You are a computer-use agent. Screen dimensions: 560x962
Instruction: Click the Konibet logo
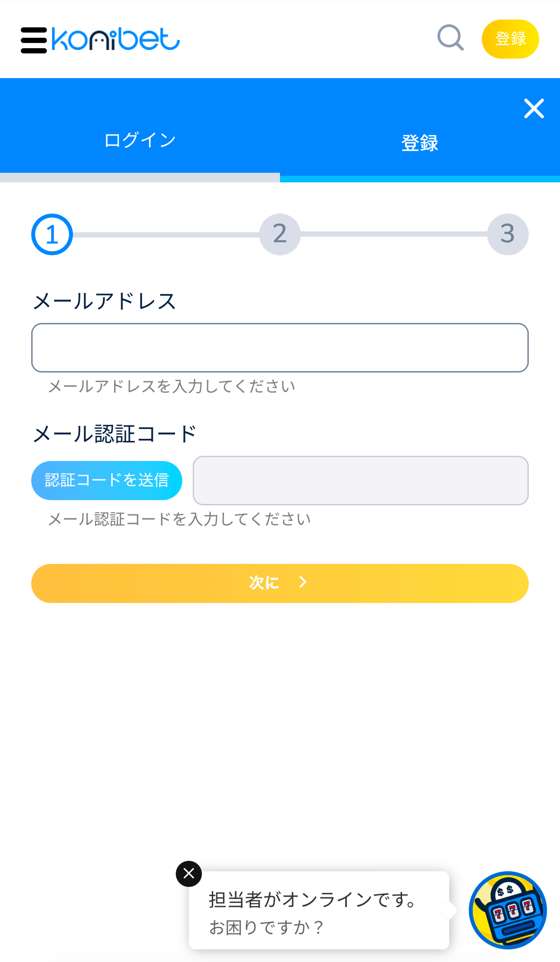point(115,40)
